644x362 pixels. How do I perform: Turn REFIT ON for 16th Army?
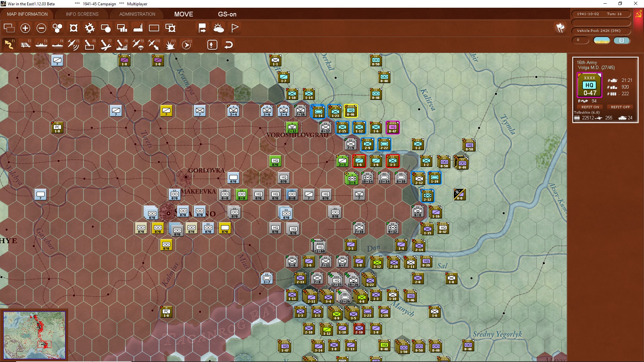(x=590, y=107)
